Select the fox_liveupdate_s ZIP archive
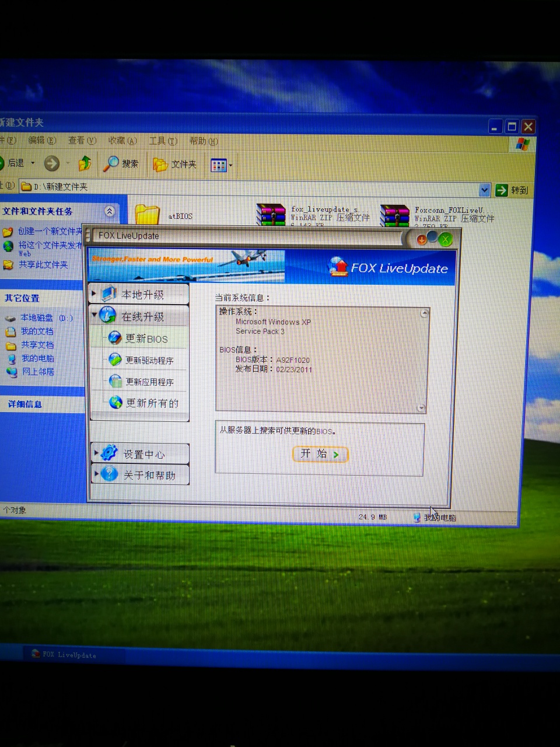The height and width of the screenshot is (747, 560). point(313,214)
